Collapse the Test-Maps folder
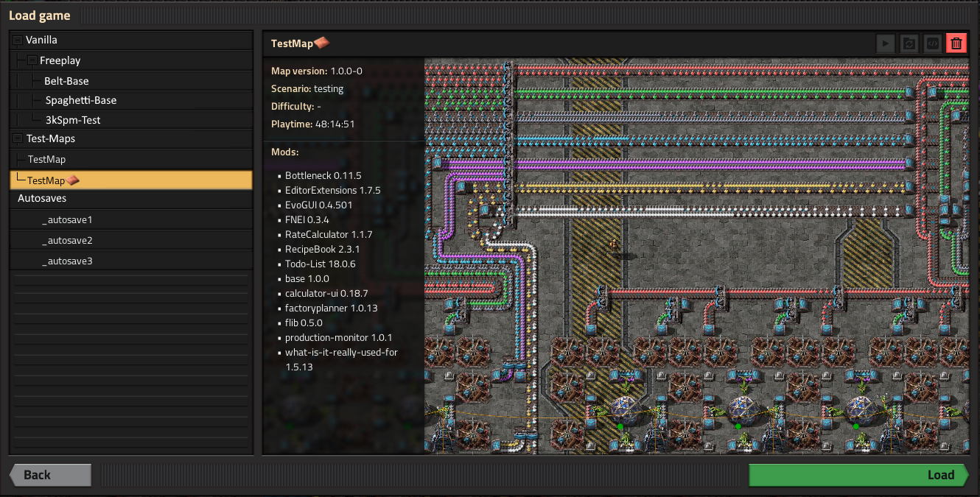 [x=18, y=138]
